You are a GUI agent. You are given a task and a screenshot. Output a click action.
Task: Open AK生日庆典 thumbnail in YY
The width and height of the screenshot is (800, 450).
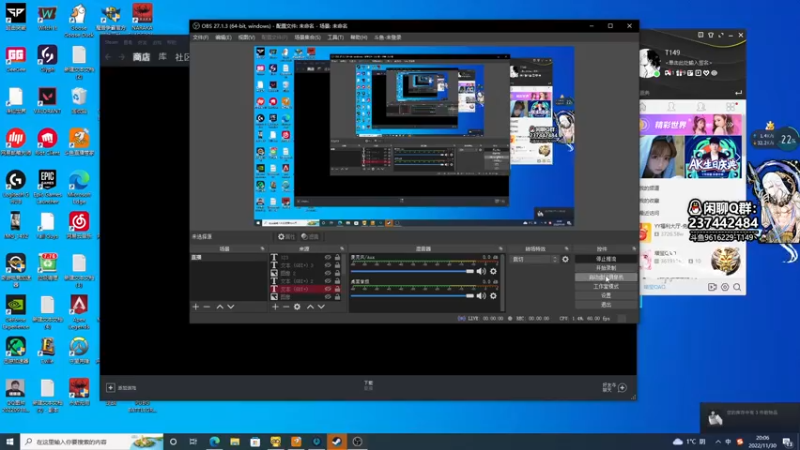(713, 158)
